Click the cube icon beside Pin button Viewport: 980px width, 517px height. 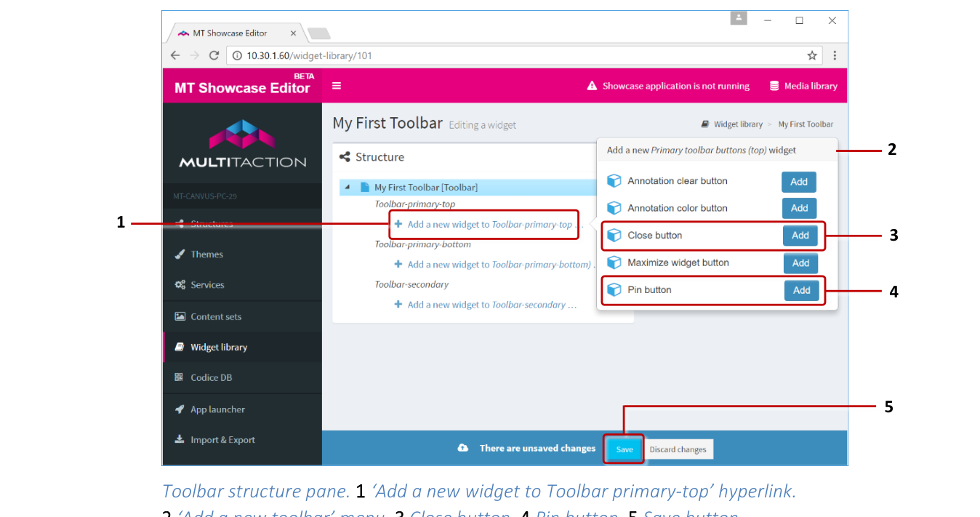(x=614, y=289)
